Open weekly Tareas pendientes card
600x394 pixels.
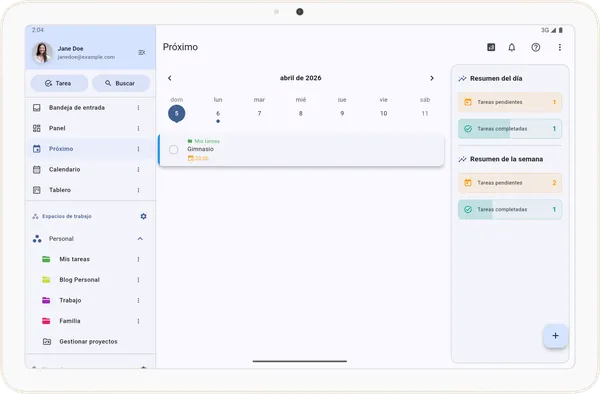coord(510,183)
